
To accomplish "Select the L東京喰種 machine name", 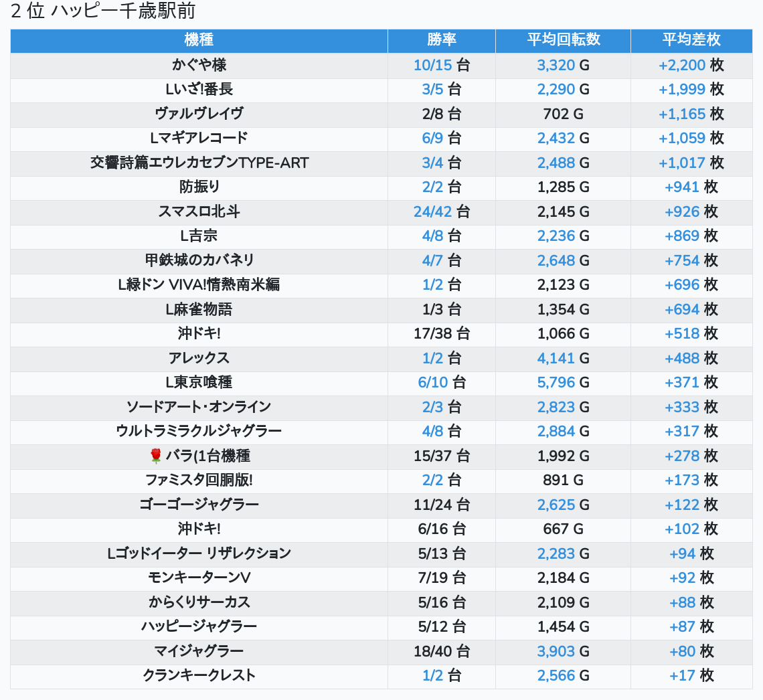I will (x=199, y=382).
